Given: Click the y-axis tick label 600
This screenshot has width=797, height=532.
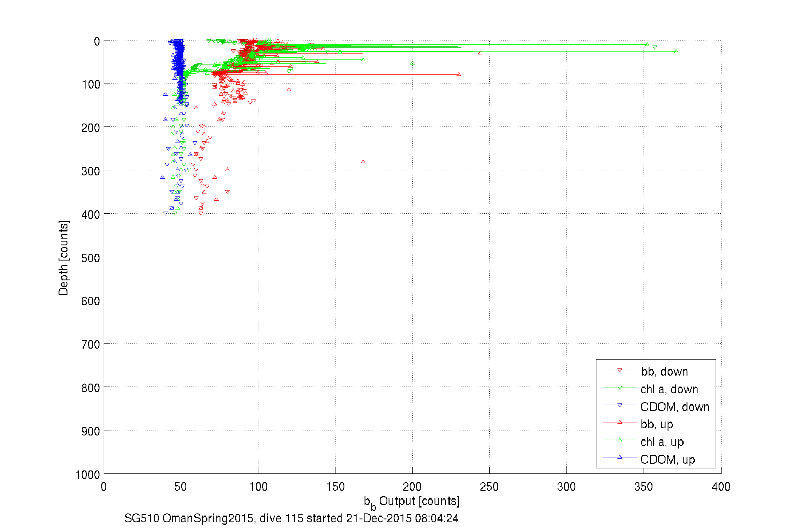Looking at the screenshot, I should pos(91,301).
